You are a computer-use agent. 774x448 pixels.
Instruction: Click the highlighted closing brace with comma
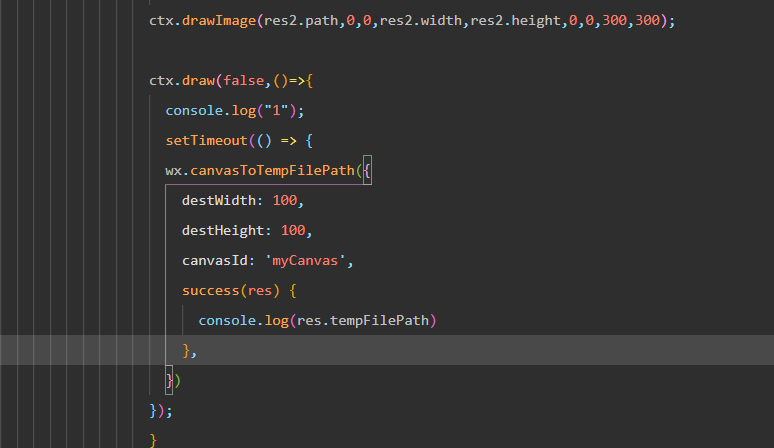(x=190, y=351)
